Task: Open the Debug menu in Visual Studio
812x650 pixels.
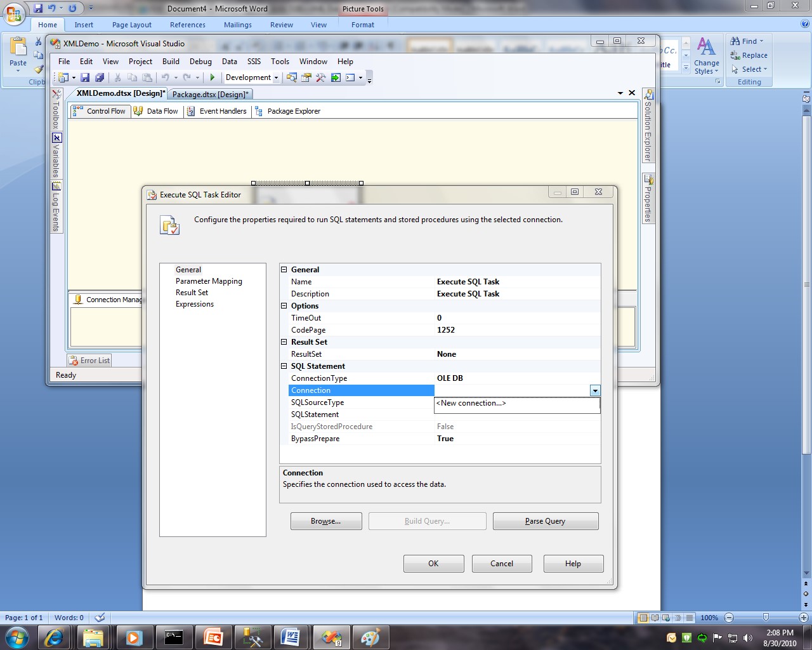Action: [200, 62]
